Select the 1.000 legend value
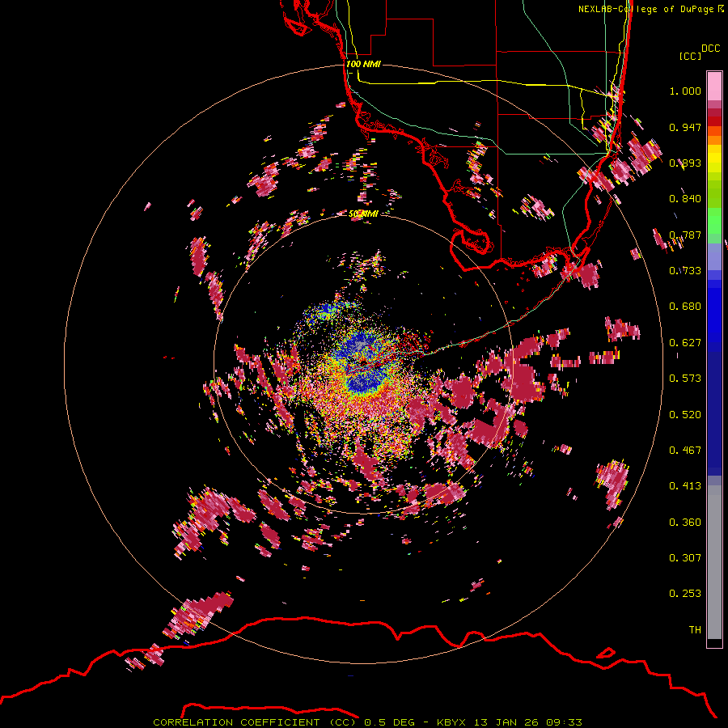 [685, 91]
